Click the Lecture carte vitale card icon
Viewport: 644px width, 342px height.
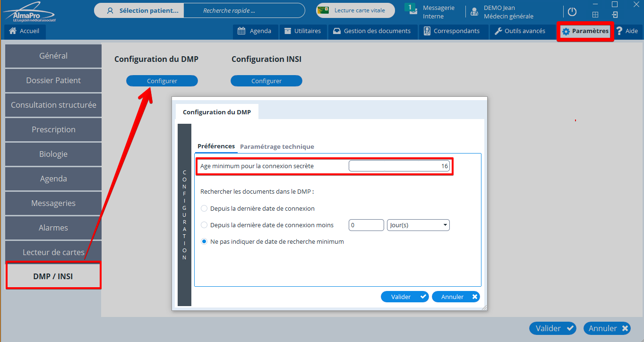coord(325,10)
